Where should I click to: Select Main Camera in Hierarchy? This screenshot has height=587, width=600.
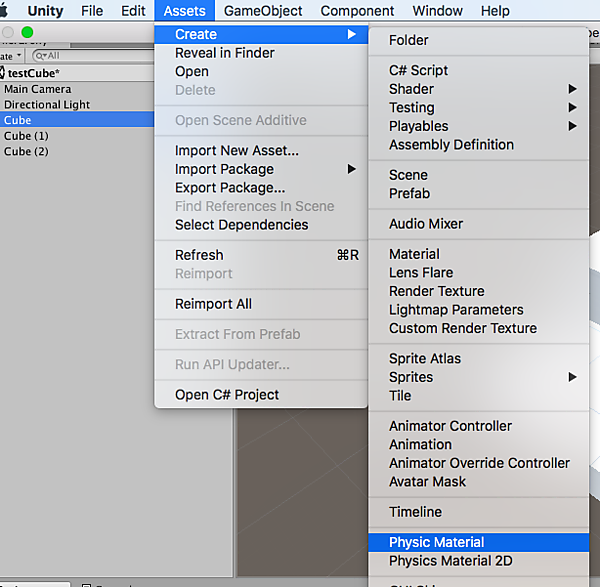point(77,89)
